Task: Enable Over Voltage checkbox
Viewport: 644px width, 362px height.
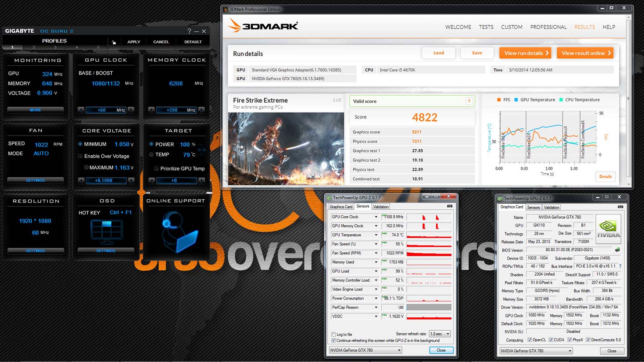Action: pos(80,156)
